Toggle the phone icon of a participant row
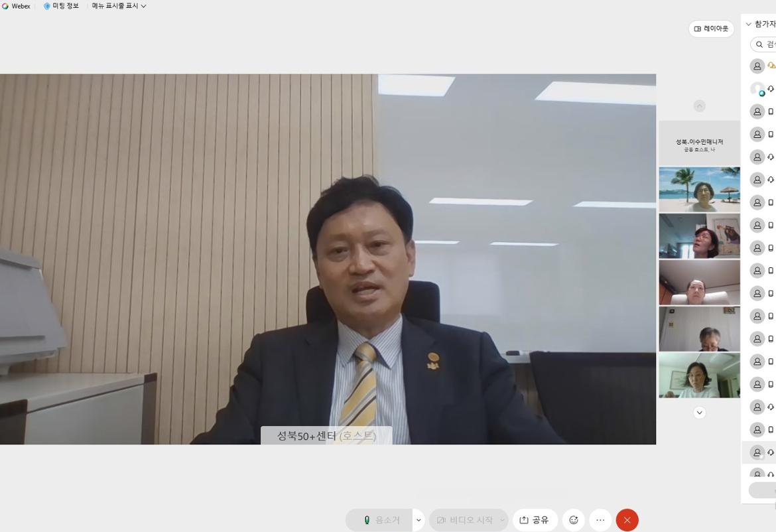This screenshot has height=532, width=776. coord(771,111)
